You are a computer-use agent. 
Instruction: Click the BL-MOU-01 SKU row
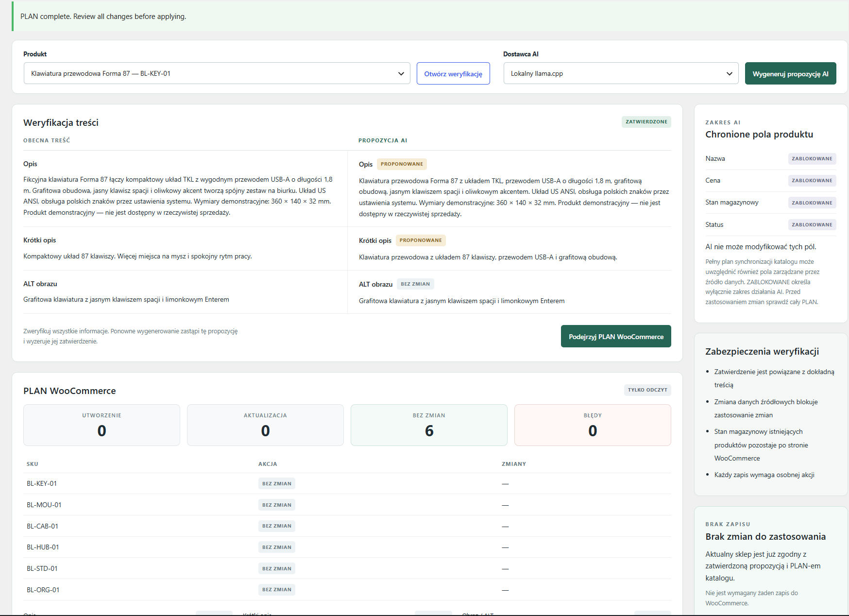point(347,505)
